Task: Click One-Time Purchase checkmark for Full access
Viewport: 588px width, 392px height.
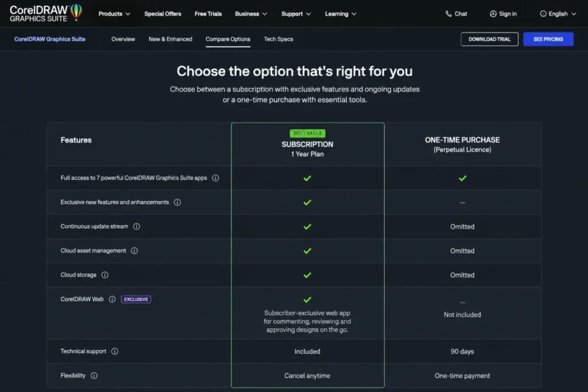Action: pos(462,178)
